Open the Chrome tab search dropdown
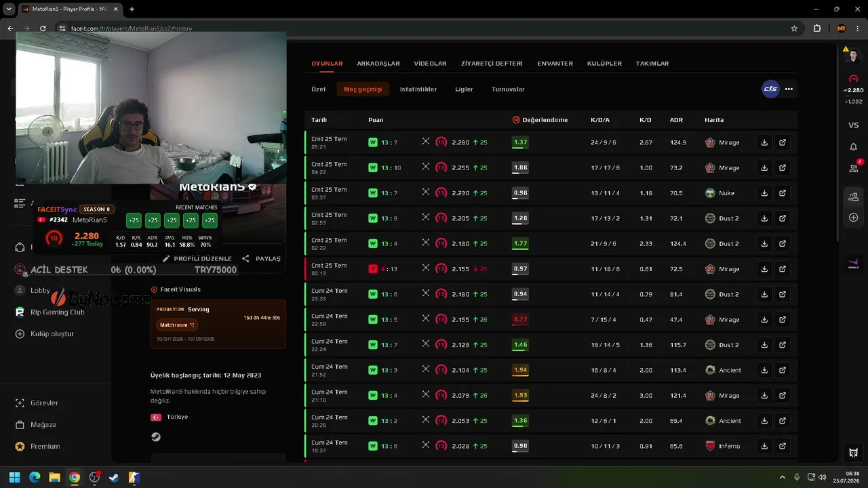 pyautogui.click(x=9, y=9)
